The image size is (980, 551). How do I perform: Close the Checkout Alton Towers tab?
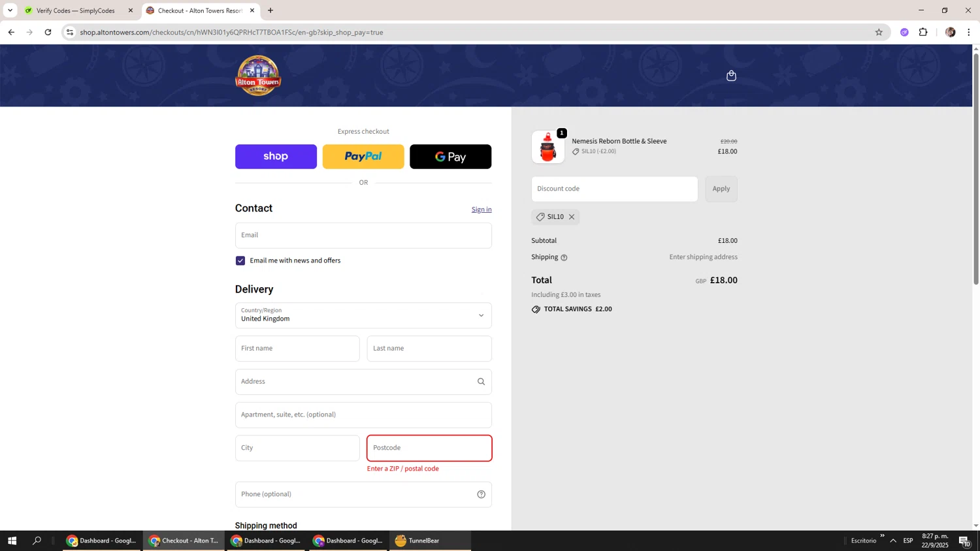click(x=252, y=10)
